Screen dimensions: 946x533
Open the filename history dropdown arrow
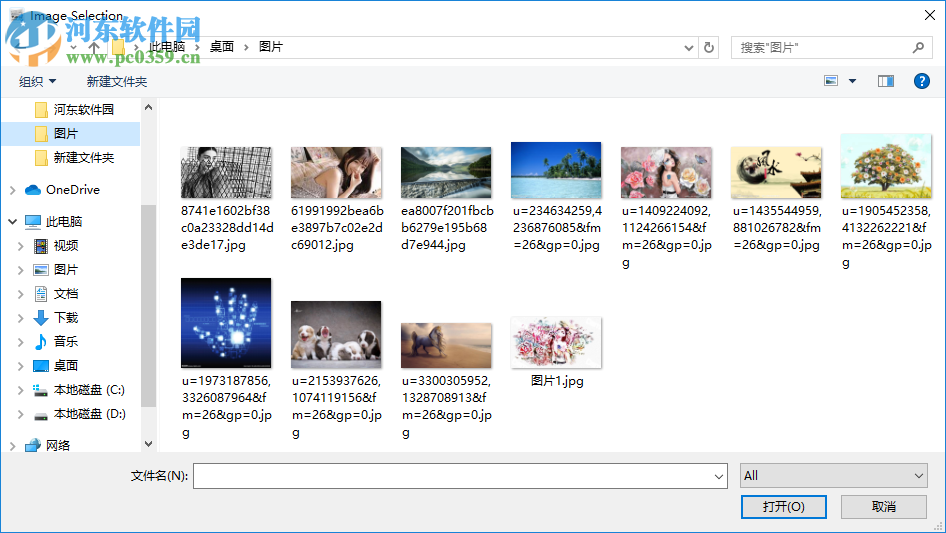tap(719, 476)
